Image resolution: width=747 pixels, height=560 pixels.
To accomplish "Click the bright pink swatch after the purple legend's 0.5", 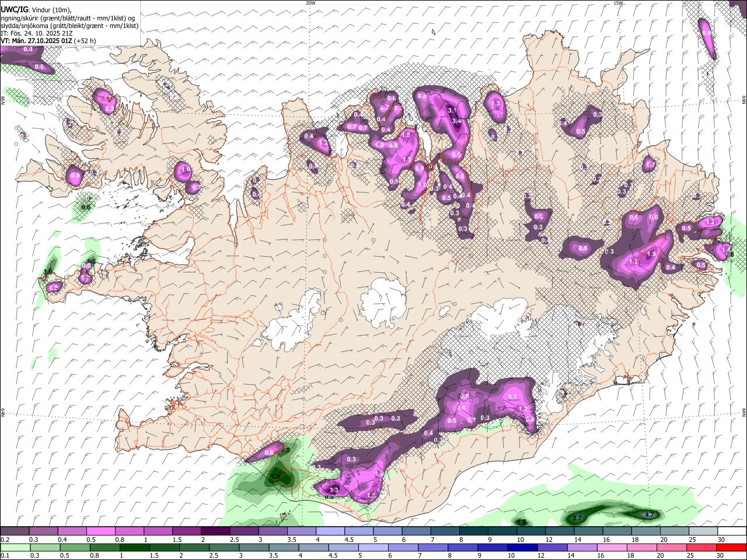I will (x=100, y=531).
